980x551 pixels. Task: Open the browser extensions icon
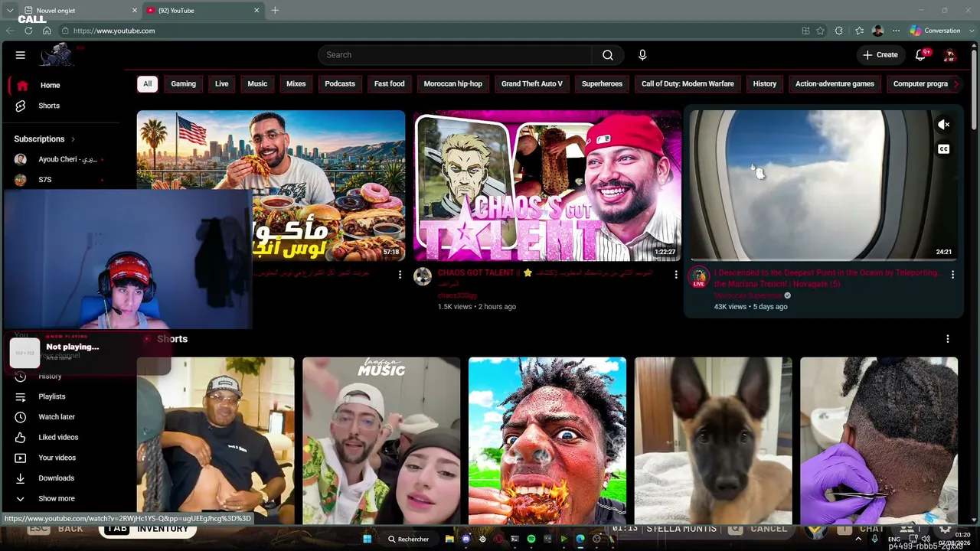click(x=839, y=31)
